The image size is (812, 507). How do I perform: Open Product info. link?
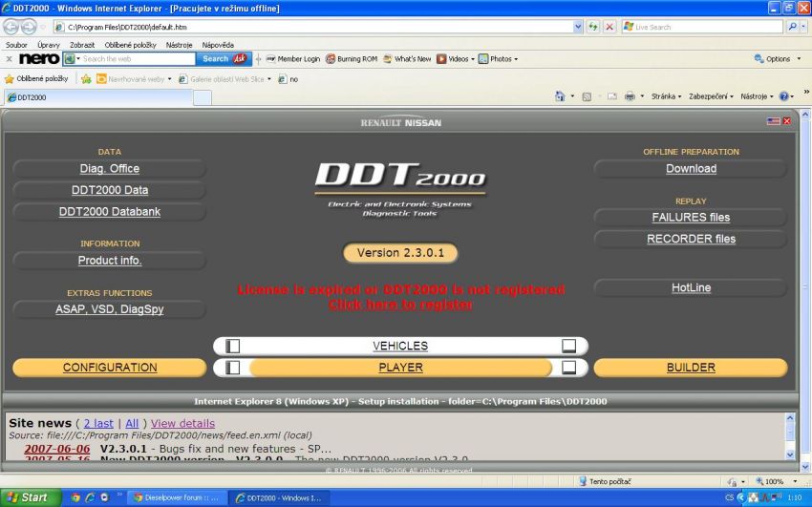coord(109,261)
